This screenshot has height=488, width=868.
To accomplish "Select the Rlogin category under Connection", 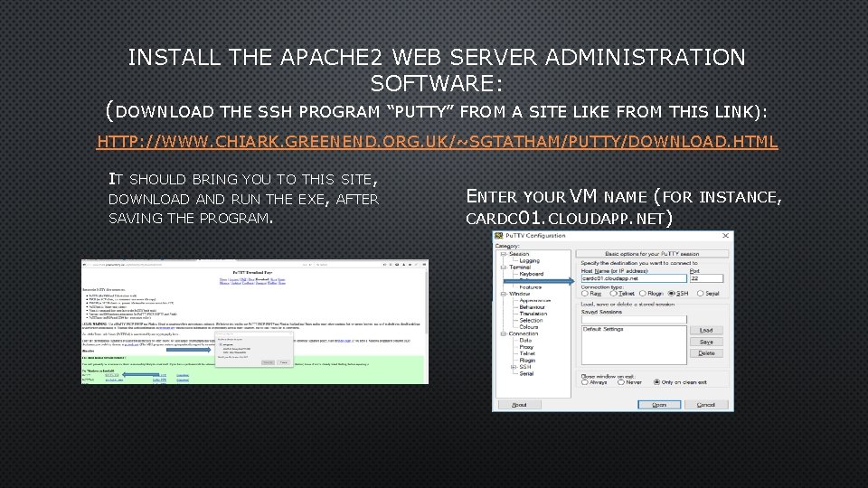I will point(527,361).
